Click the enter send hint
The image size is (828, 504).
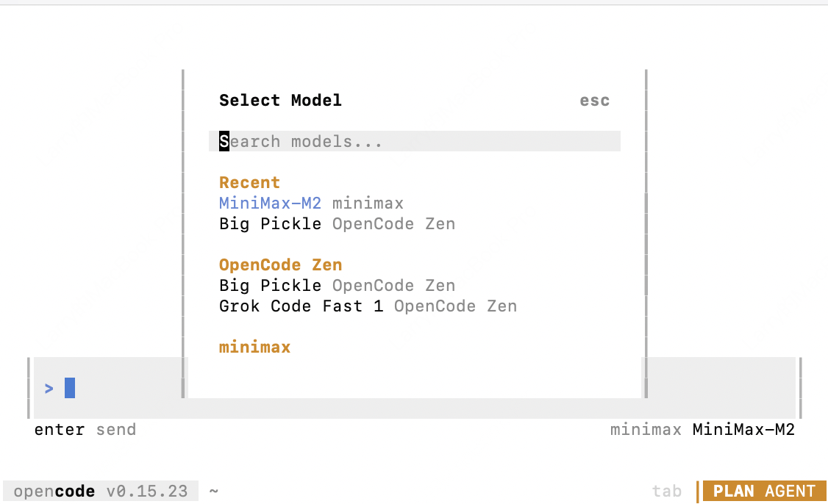(85, 430)
